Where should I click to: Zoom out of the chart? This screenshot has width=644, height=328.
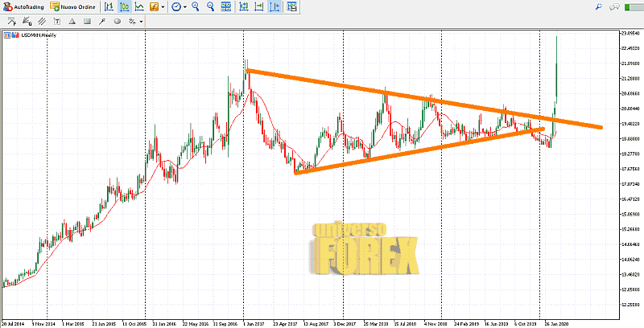[210, 6]
